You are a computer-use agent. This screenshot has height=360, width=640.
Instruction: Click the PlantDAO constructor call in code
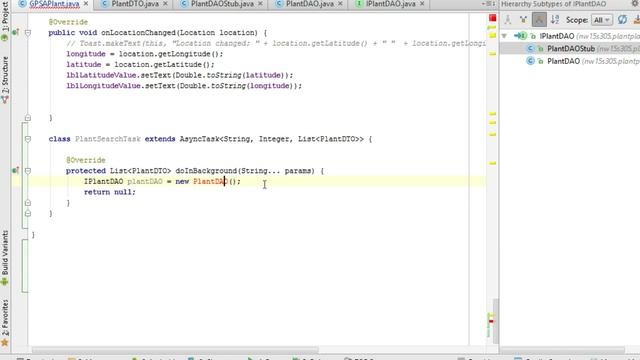pyautogui.click(x=210, y=181)
